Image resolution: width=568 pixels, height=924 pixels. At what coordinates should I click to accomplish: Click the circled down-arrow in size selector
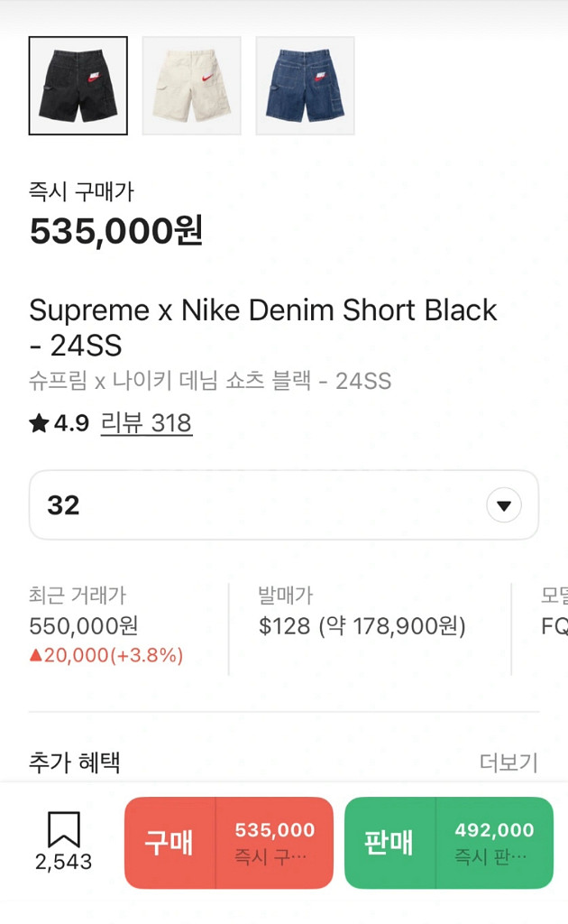coord(504,505)
